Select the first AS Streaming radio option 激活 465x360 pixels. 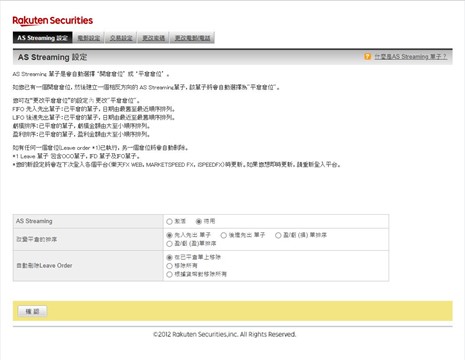click(169, 221)
